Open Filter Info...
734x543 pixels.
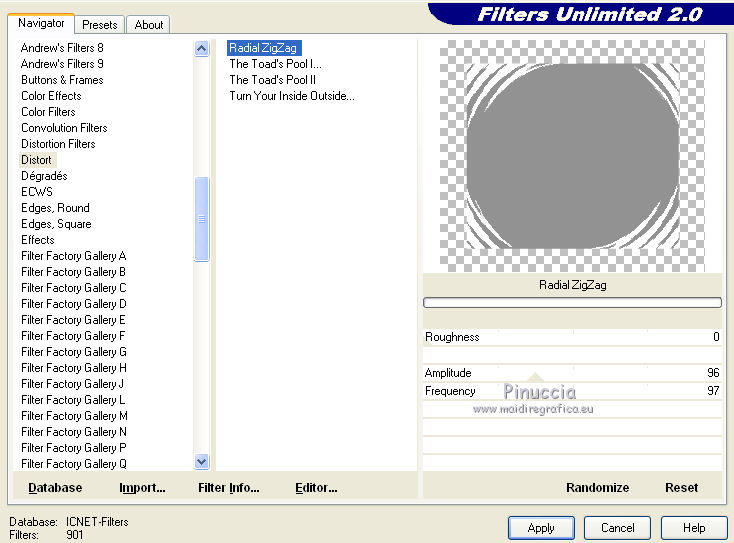(x=228, y=487)
